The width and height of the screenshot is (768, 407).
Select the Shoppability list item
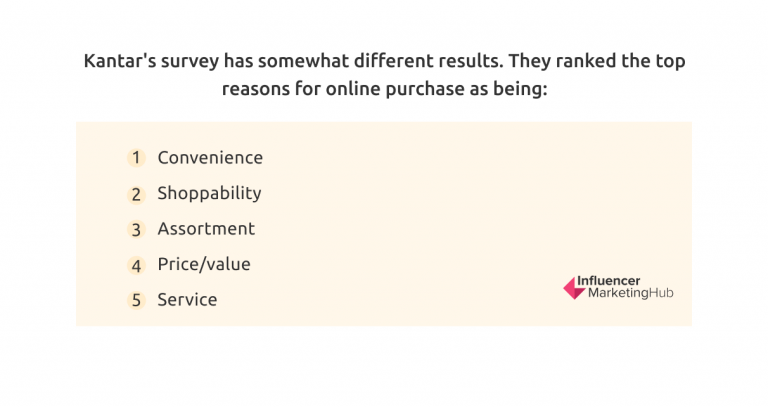pyautogui.click(x=210, y=193)
